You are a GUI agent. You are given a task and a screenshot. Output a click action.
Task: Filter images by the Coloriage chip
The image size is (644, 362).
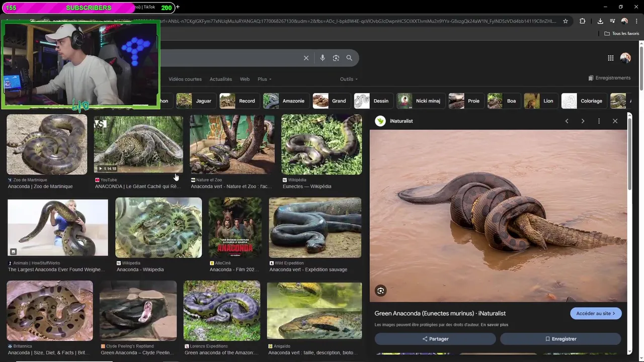tap(584, 101)
